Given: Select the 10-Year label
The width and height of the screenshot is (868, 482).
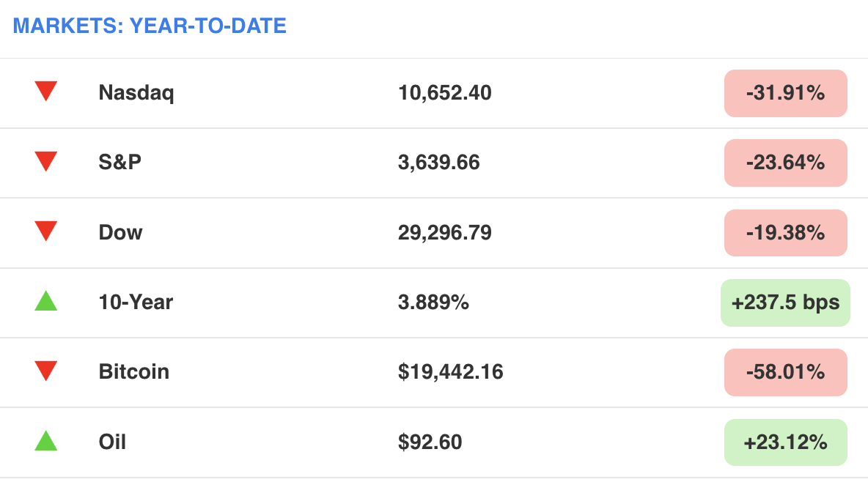Looking at the screenshot, I should (136, 302).
